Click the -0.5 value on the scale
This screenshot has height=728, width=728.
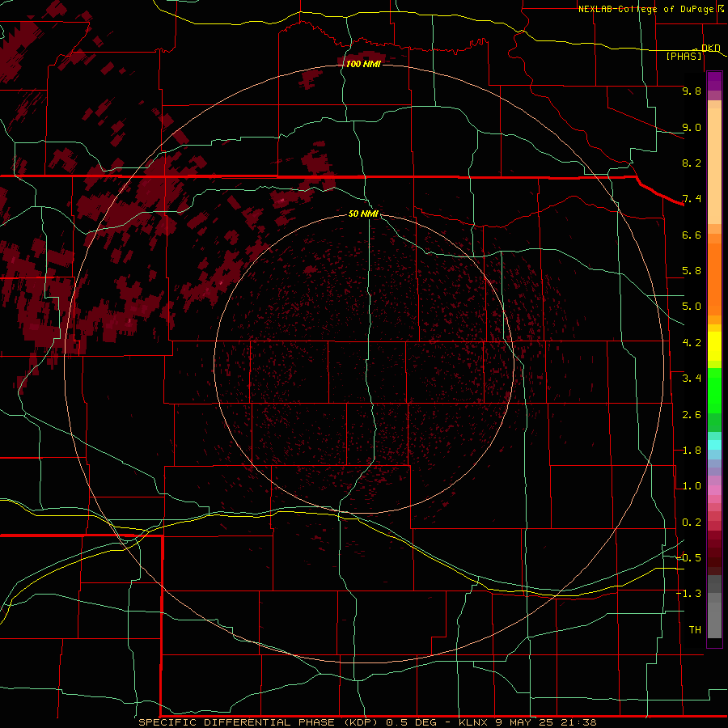(688, 558)
